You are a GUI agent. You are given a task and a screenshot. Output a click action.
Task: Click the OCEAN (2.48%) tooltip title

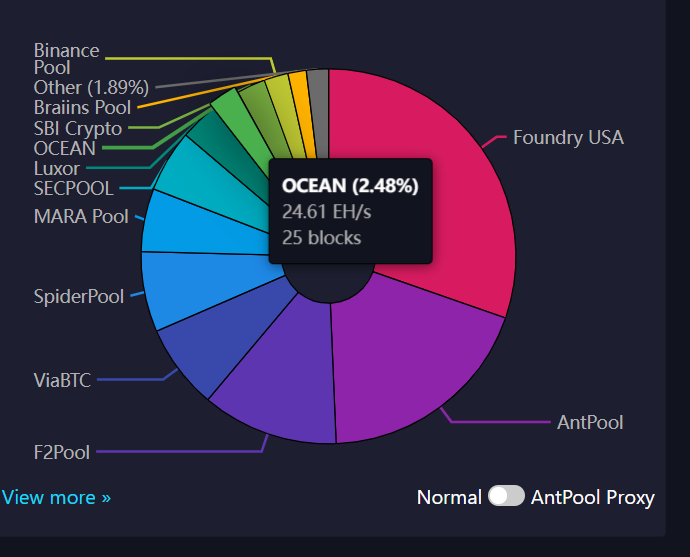[x=350, y=186]
